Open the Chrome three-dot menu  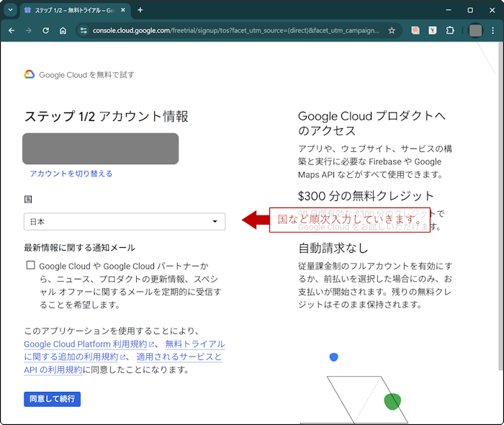[492, 31]
